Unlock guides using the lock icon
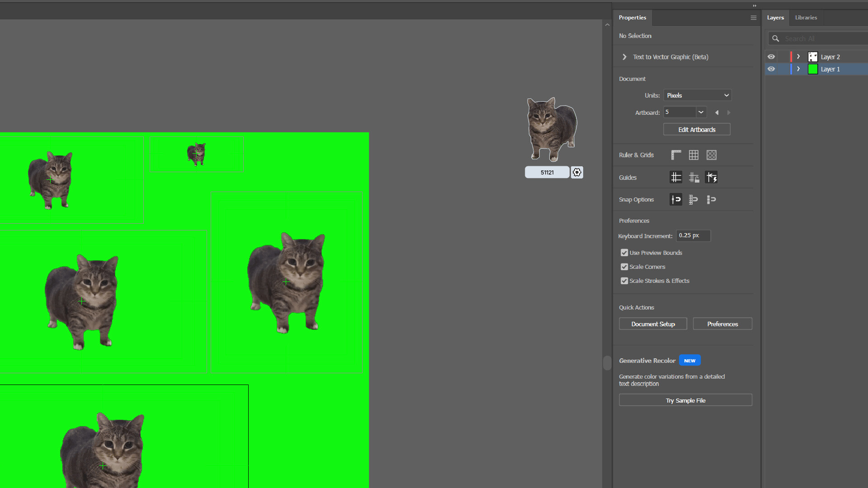 (x=694, y=177)
